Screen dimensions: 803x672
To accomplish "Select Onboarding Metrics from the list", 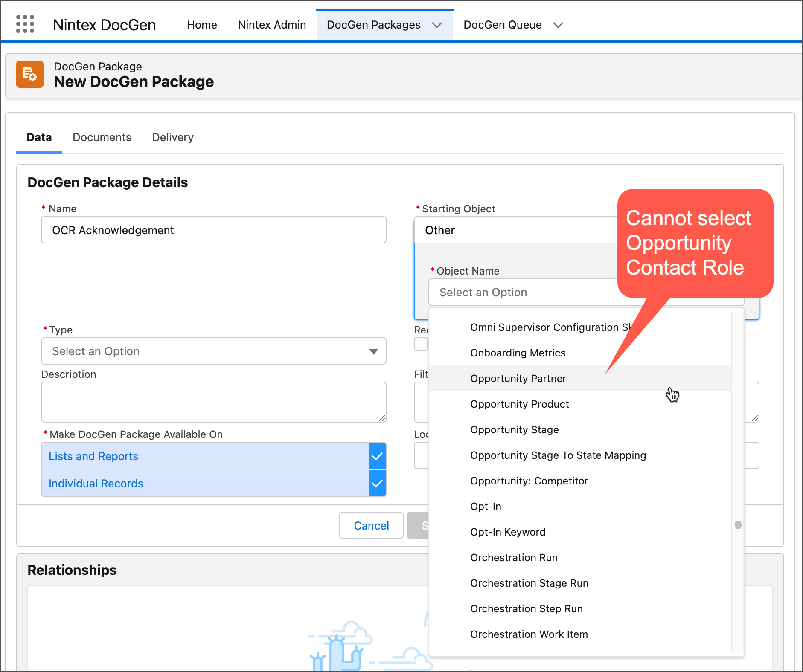I will tap(580, 353).
